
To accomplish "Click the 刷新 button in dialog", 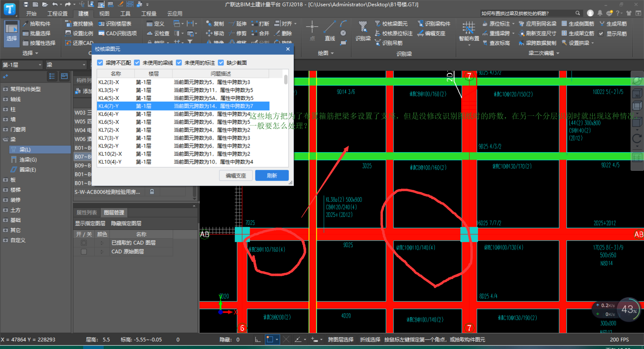I will click(x=272, y=176).
